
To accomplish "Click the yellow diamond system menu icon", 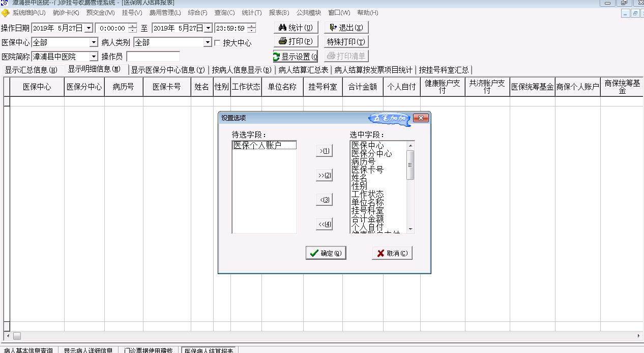I will click(x=6, y=13).
